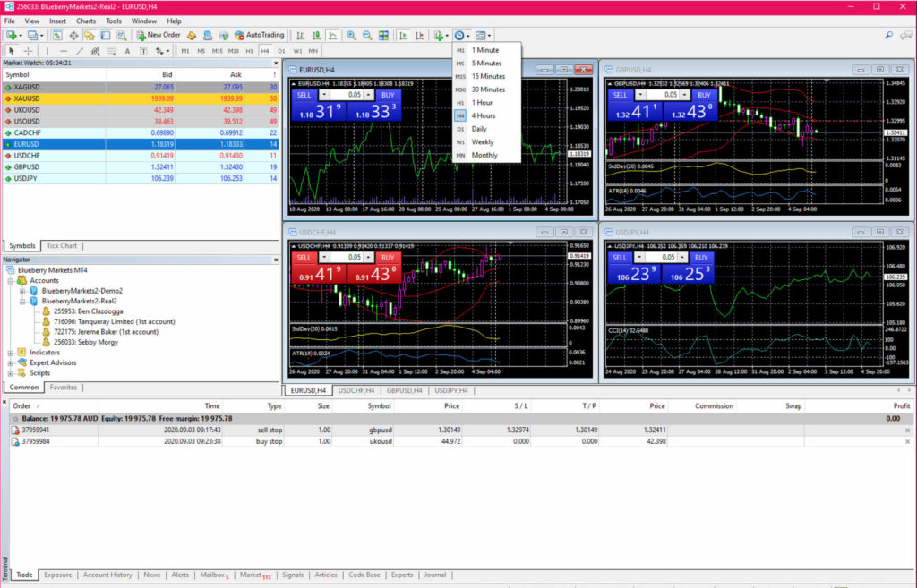This screenshot has height=588, width=917.
Task: Click the Tile Windows grid icon
Action: (384, 35)
